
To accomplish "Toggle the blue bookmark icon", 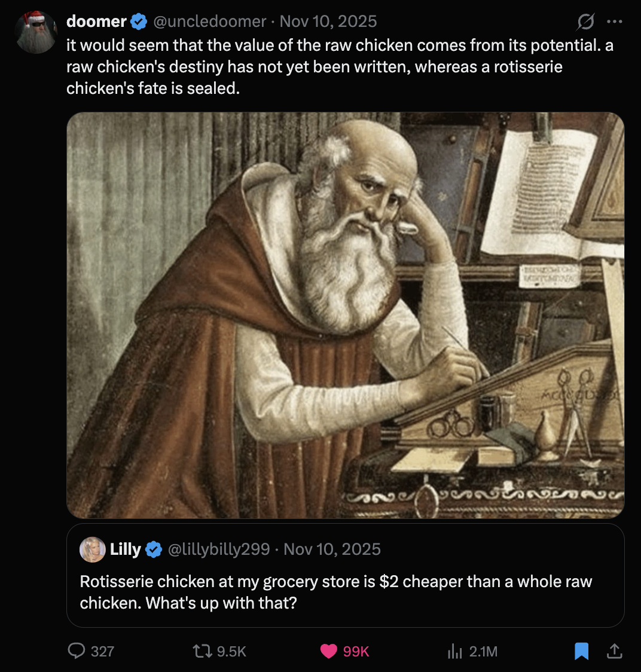I will [581, 650].
